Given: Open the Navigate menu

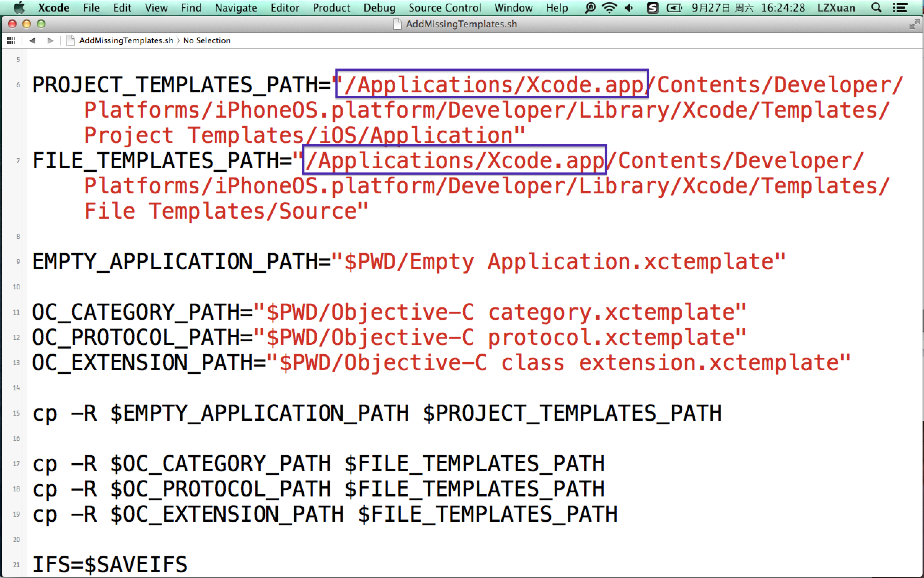Looking at the screenshot, I should coord(236,8).
